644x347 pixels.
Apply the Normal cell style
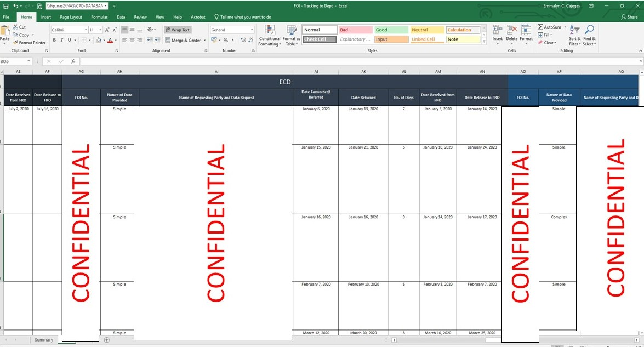tap(320, 30)
